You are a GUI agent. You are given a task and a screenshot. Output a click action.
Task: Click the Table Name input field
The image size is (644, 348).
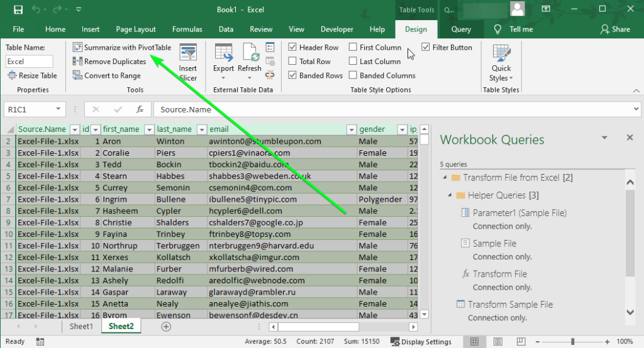coord(29,62)
